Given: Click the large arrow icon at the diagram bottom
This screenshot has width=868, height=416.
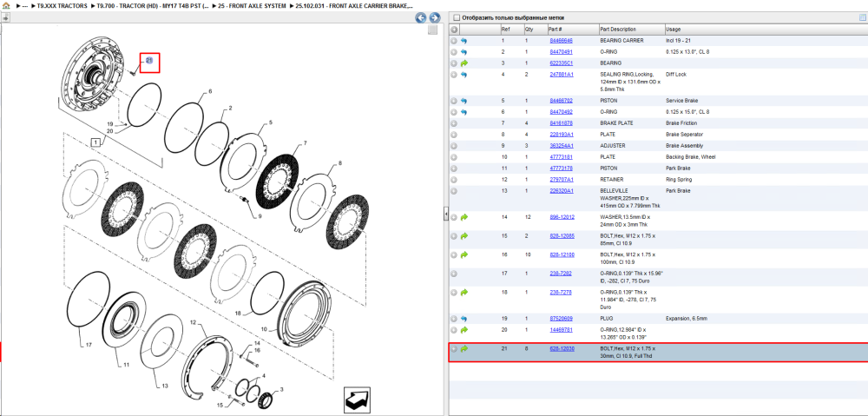Looking at the screenshot, I should [355, 399].
